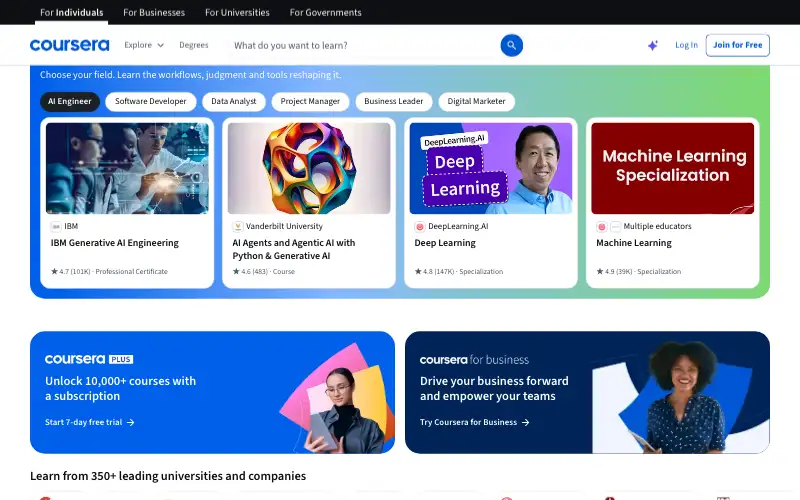800x500 pixels.
Task: Select the Business Leader field chip
Action: click(394, 102)
